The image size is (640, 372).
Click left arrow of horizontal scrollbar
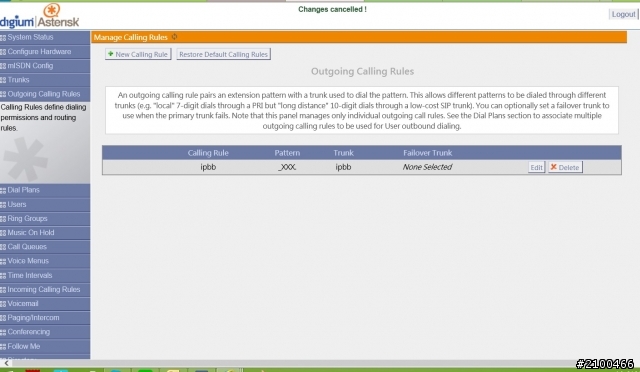(x=6, y=363)
